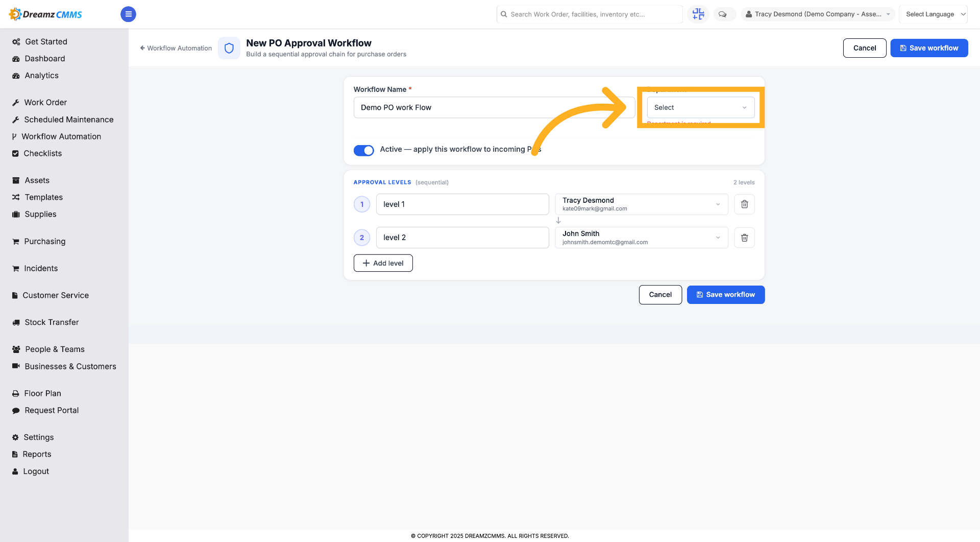The image size is (980, 542).
Task: Click the Dashboard gauge icon
Action: pyautogui.click(x=16, y=59)
